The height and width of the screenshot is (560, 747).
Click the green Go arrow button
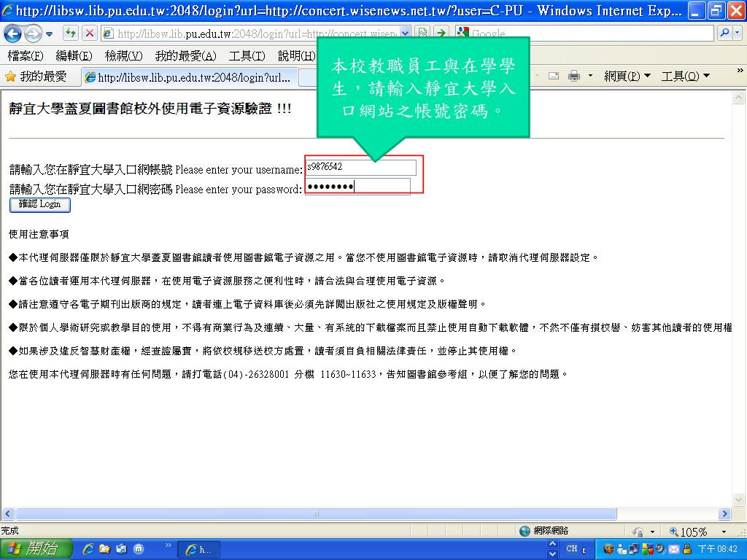pos(441,33)
